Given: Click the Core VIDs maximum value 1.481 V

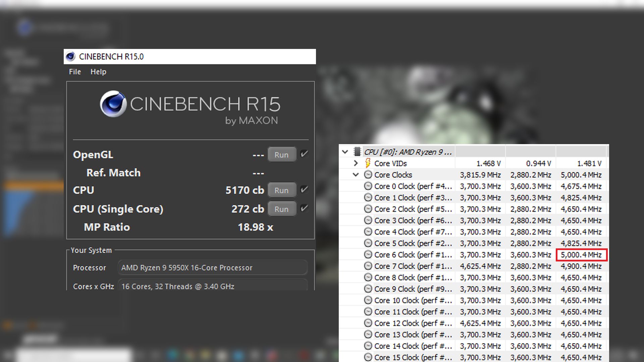Looking at the screenshot, I should pyautogui.click(x=589, y=164).
